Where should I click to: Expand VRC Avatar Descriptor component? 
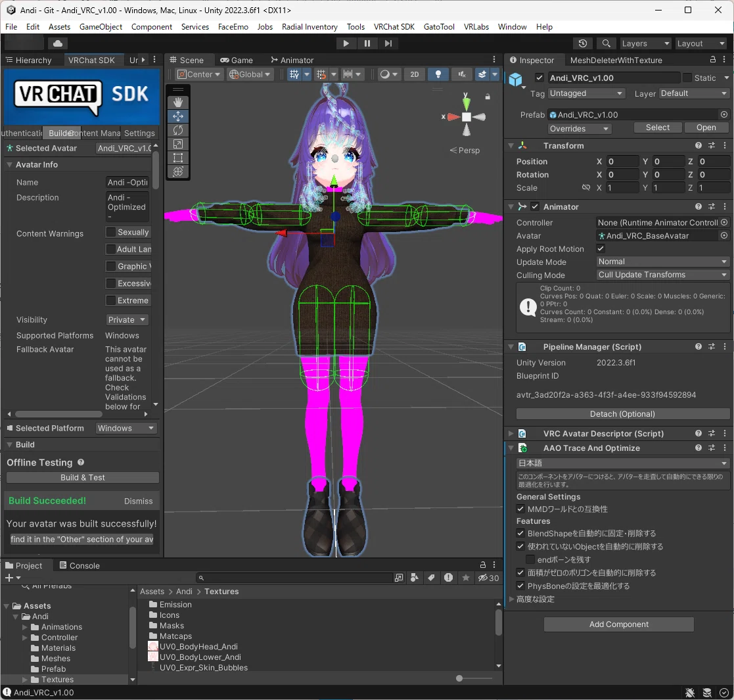511,434
